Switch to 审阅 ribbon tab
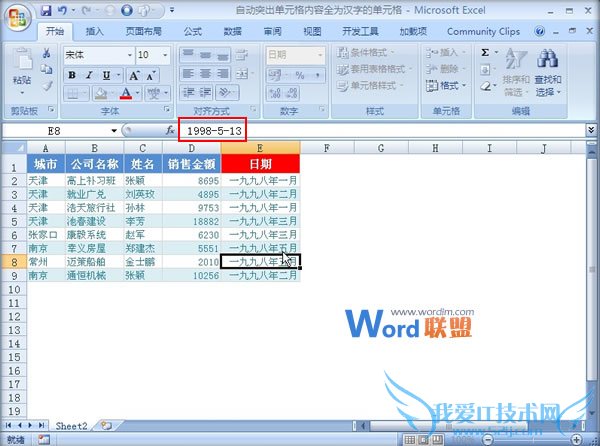This screenshot has height=446, width=600. click(x=272, y=31)
